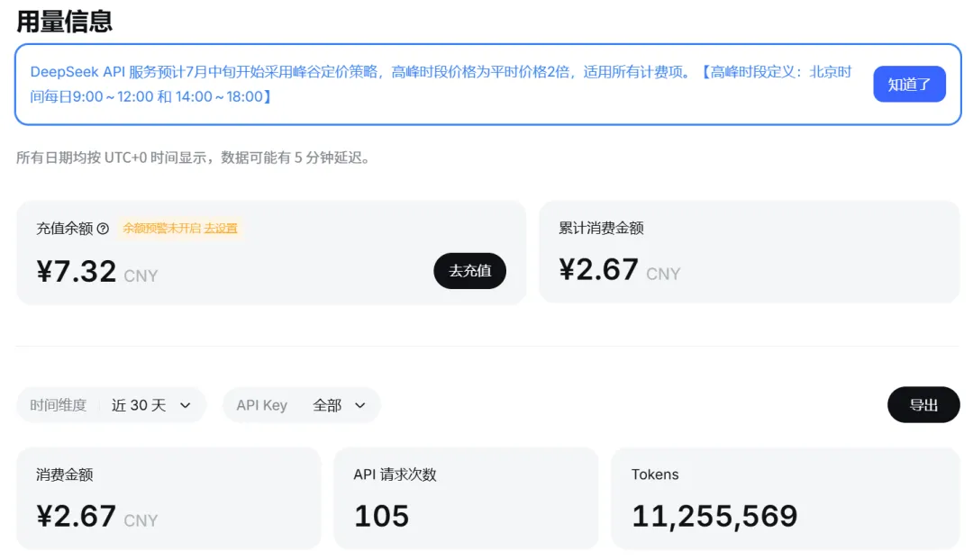Click the 去充值 recharge button

pyautogui.click(x=469, y=271)
